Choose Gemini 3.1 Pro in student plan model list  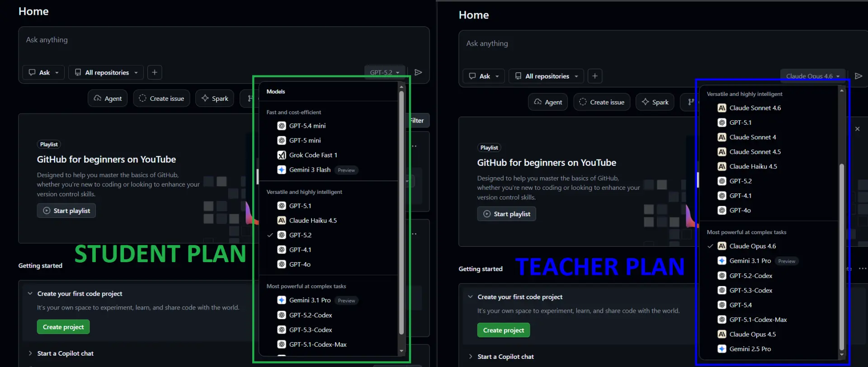[x=329, y=300]
